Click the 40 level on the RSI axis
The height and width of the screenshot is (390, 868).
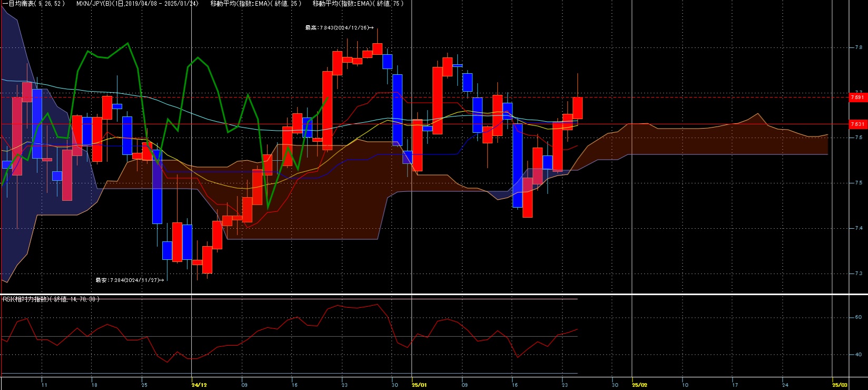point(858,355)
